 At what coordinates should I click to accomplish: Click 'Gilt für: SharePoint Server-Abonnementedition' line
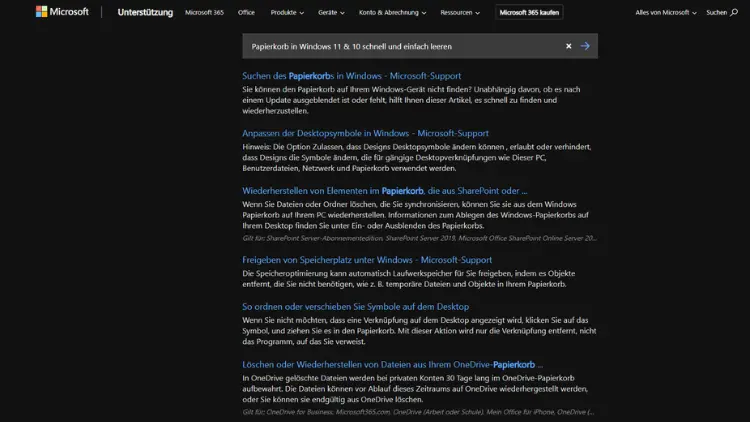click(419, 238)
